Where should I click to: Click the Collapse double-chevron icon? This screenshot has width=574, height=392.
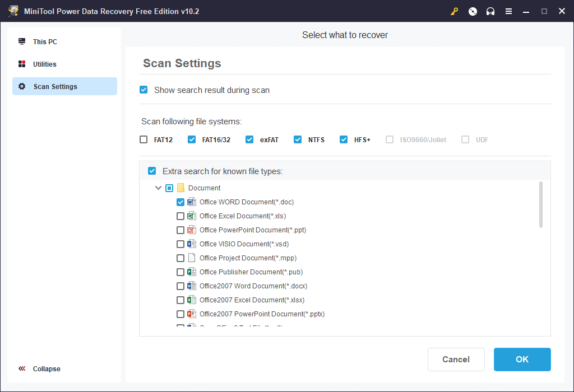pos(22,368)
